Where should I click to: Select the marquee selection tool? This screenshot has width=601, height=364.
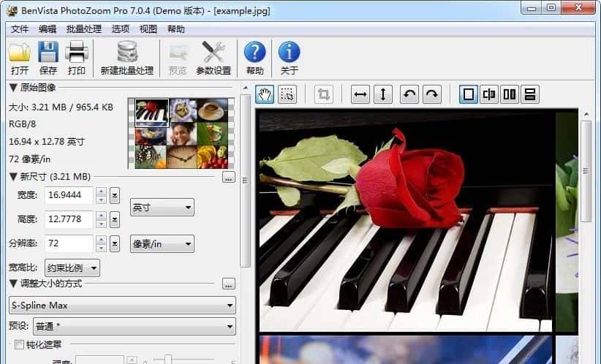(287, 94)
